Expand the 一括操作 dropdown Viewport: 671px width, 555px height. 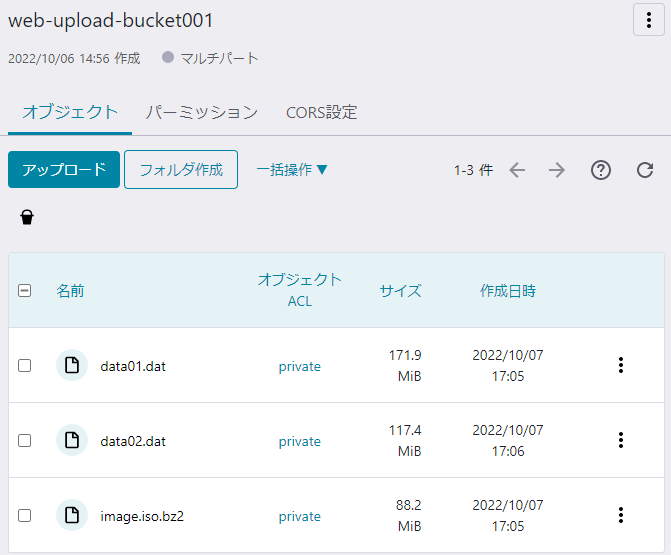click(292, 170)
